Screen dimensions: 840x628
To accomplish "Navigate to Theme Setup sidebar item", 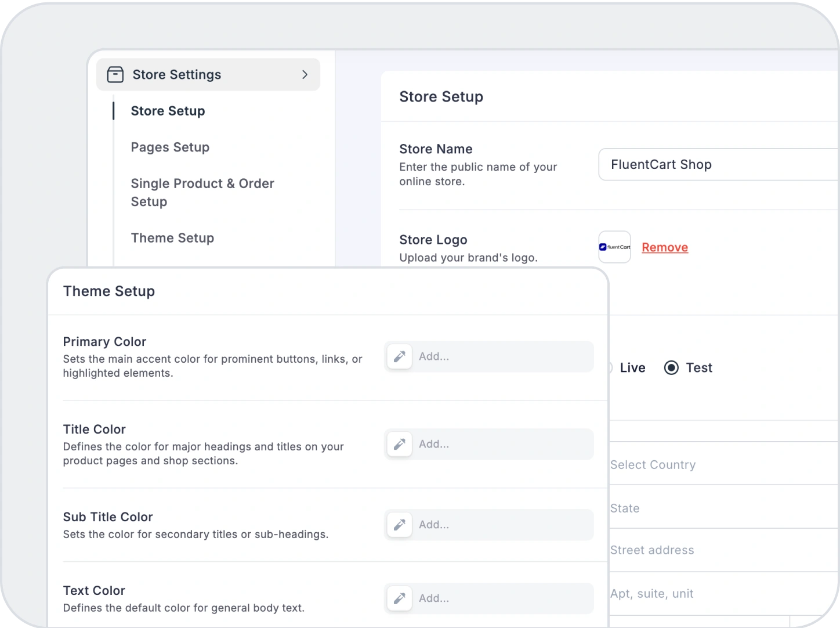I will (172, 238).
